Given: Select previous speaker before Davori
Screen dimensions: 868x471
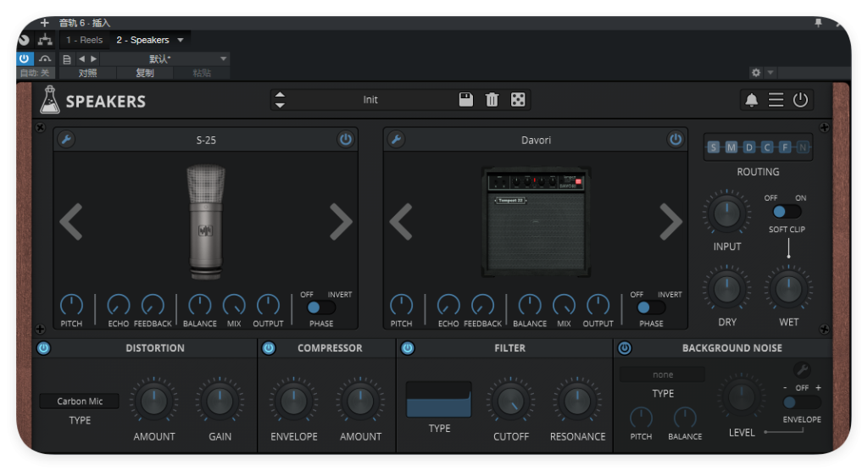Looking at the screenshot, I should pos(401,221).
